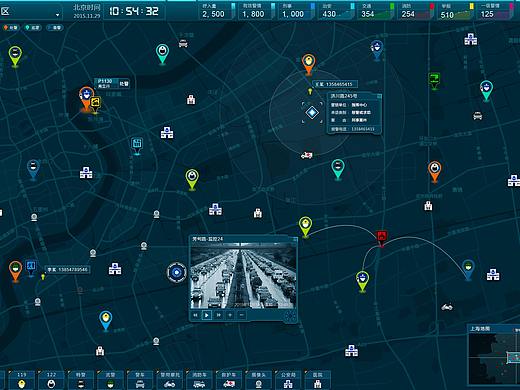Click caller phone label 1356465615
Viewport: 520px width, 390px height.
coord(335,84)
